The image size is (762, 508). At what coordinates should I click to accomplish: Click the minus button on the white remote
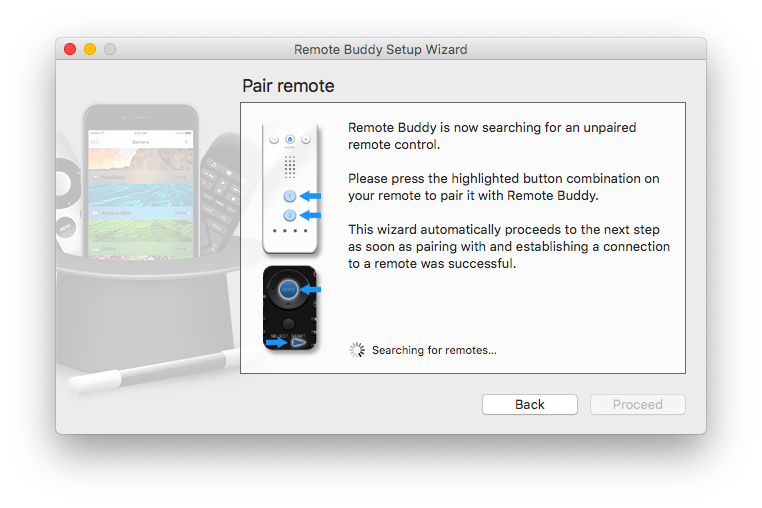tap(274, 140)
